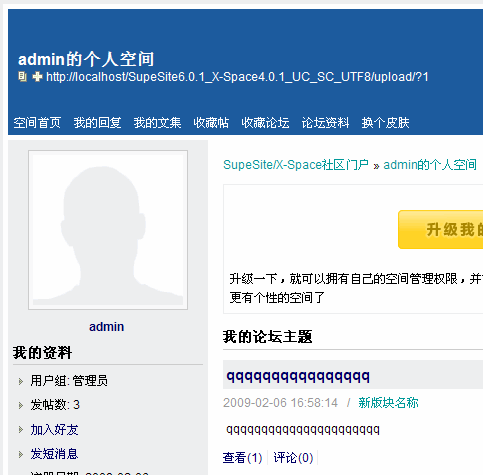This screenshot has height=475, width=483.
Task: Click the arrow bullet beside 发帖数
Action: tap(21, 405)
